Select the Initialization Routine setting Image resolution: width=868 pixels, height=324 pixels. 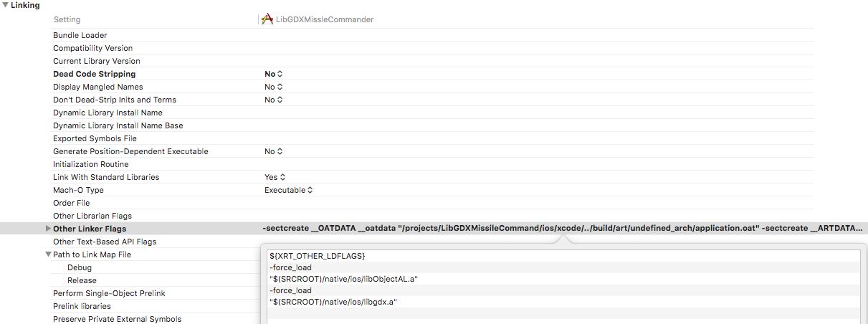(x=91, y=164)
